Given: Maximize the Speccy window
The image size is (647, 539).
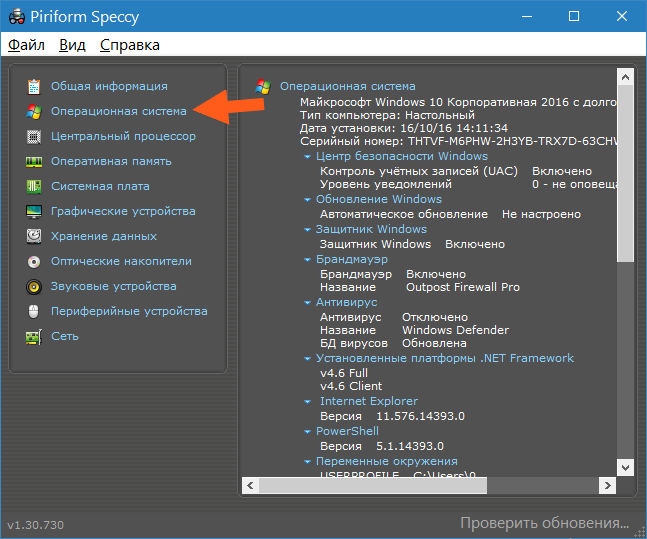Looking at the screenshot, I should click(x=574, y=17).
